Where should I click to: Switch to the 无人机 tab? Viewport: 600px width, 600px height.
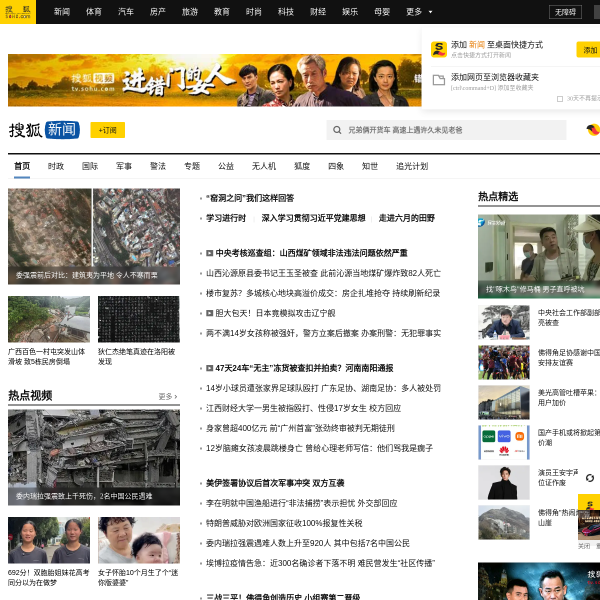pyautogui.click(x=264, y=166)
